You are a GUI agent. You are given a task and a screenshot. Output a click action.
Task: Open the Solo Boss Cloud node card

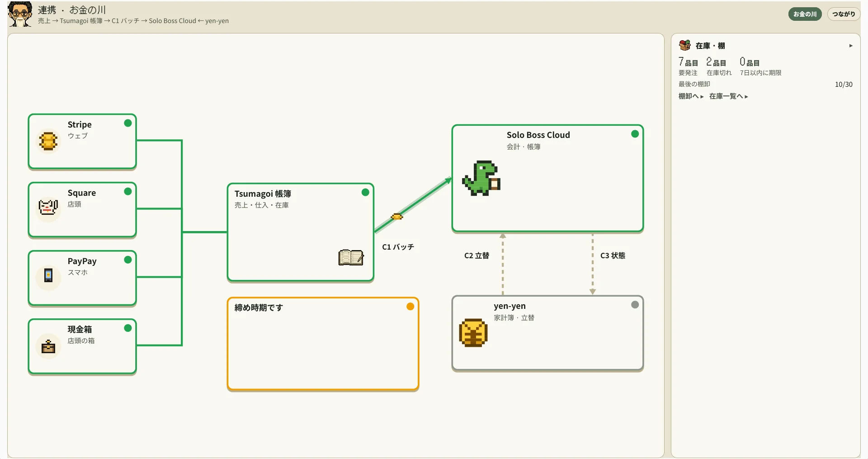coord(547,179)
